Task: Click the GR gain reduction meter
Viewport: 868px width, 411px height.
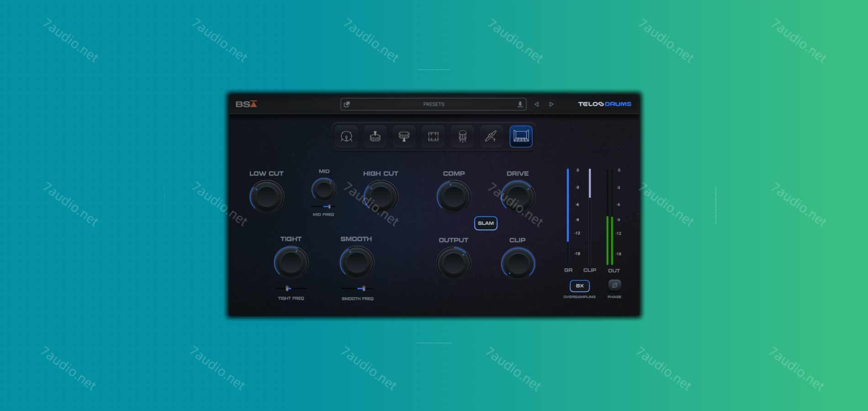Action: [x=568, y=216]
